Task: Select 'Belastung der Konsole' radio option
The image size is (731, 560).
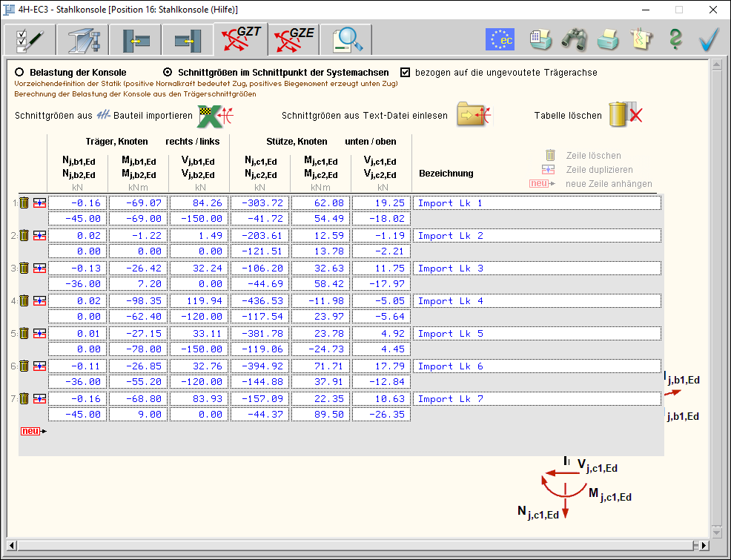Action: coord(19,73)
